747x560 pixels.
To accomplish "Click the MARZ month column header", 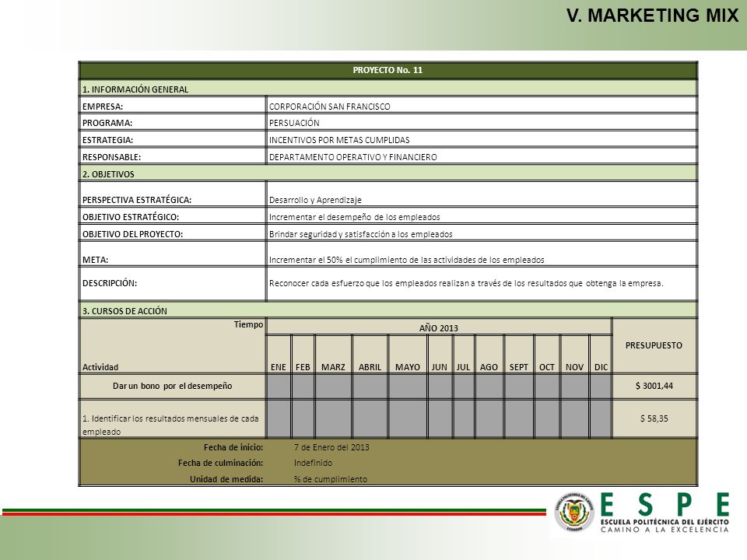I will tap(333, 355).
